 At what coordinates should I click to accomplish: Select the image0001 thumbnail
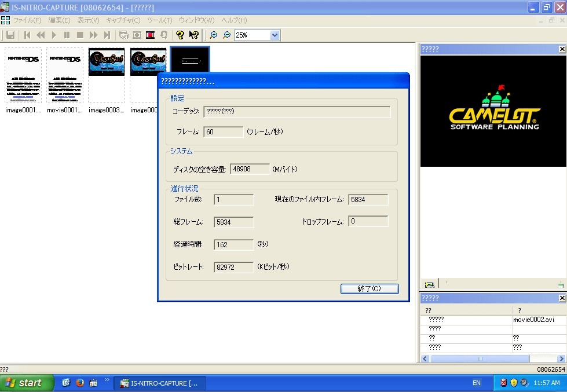23,75
